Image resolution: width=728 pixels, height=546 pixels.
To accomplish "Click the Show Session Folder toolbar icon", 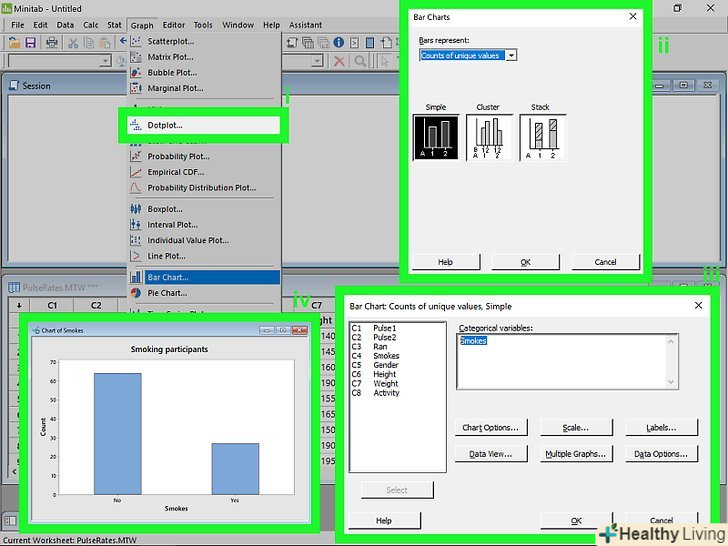I will (x=292, y=43).
